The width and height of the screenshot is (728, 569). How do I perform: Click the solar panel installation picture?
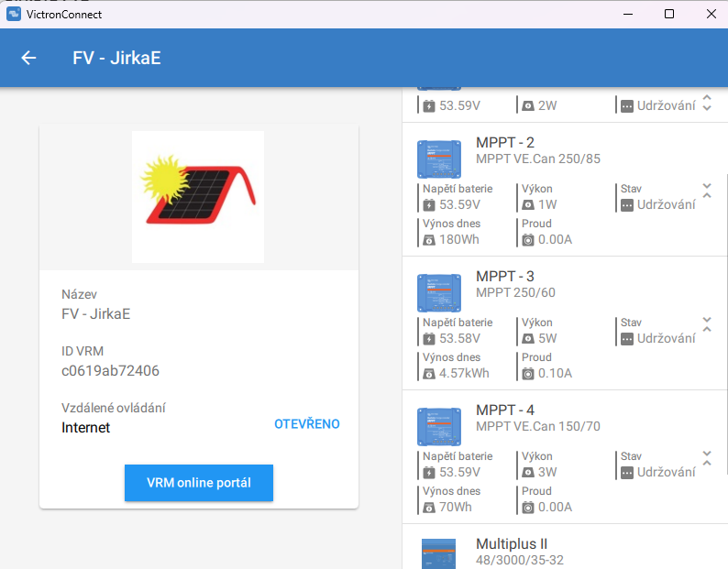(198, 197)
